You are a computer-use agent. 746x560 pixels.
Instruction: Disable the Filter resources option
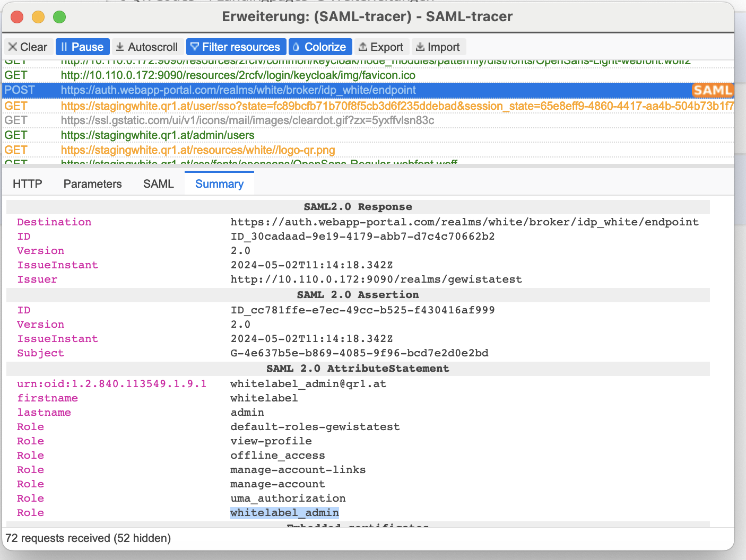click(236, 47)
